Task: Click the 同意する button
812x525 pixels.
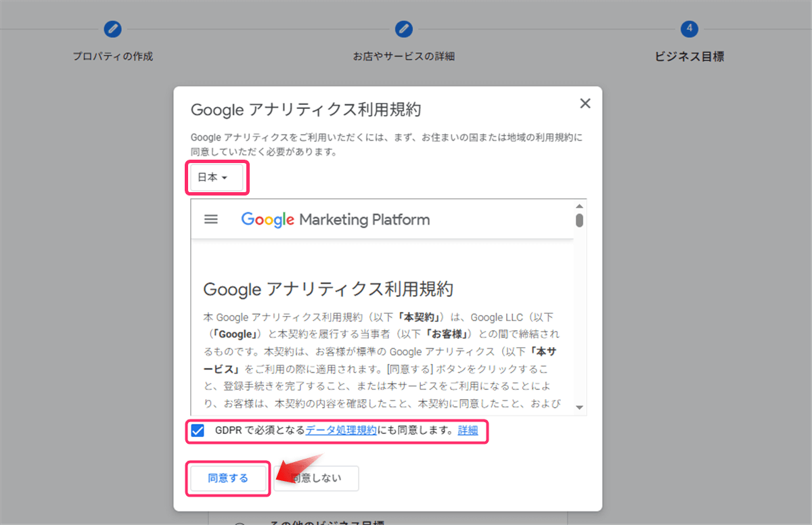Action: click(228, 478)
